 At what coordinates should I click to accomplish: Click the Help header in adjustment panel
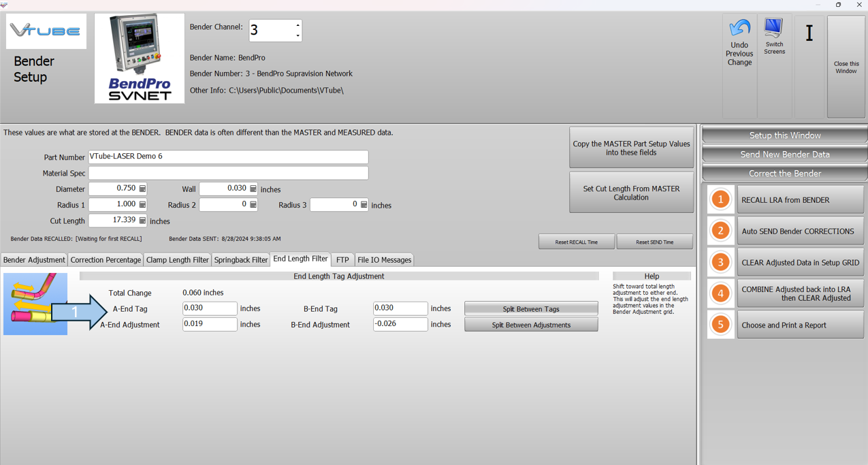tap(652, 276)
